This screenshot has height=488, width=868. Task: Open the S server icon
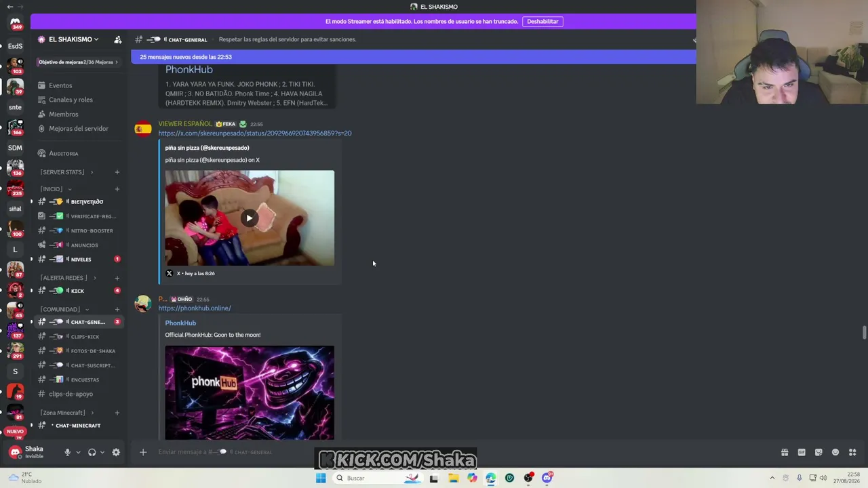(x=15, y=371)
